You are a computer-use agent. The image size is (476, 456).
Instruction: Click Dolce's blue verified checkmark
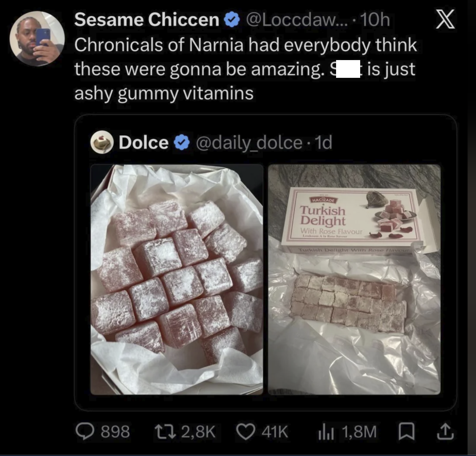[181, 143]
